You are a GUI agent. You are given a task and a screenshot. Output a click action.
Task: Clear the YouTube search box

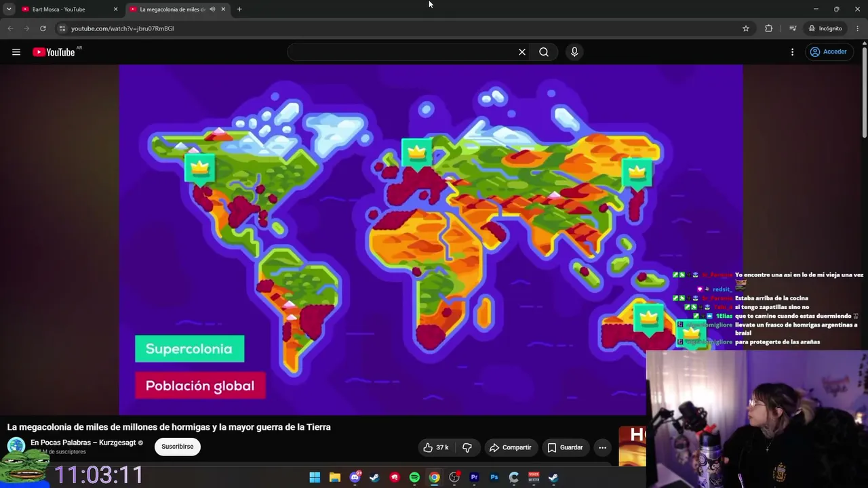[x=522, y=52]
